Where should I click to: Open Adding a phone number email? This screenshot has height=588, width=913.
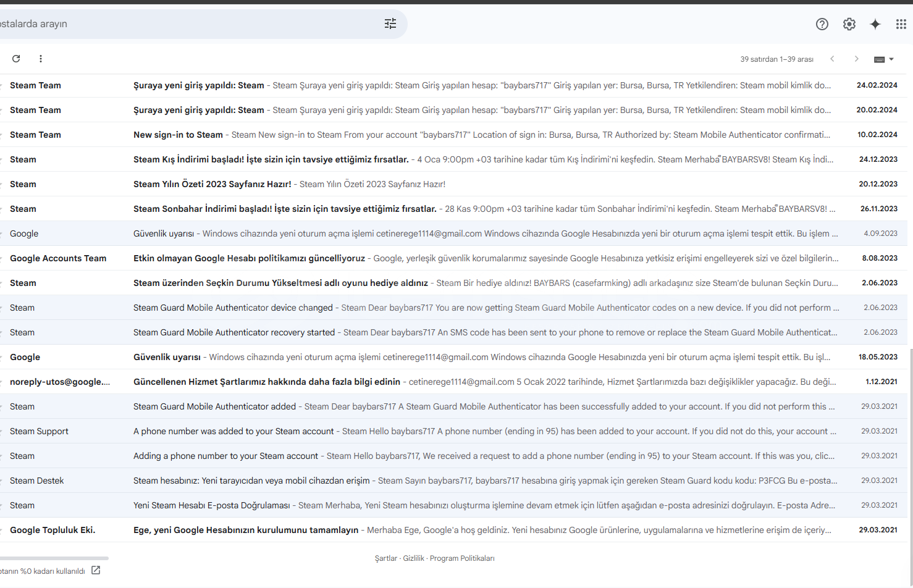pos(453,456)
